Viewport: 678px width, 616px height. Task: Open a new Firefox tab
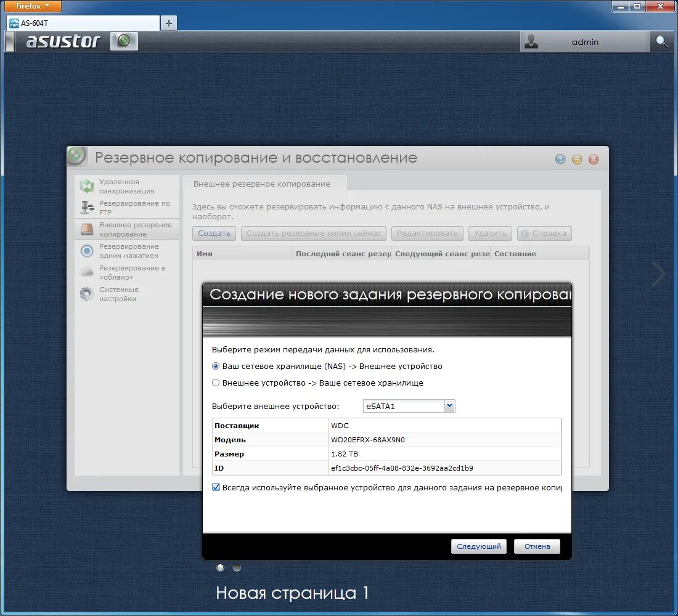coord(169,23)
